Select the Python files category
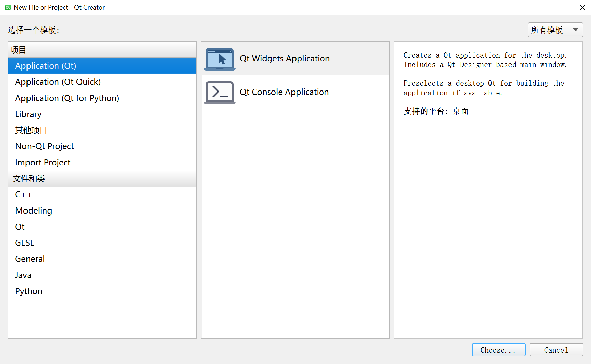 (29, 291)
